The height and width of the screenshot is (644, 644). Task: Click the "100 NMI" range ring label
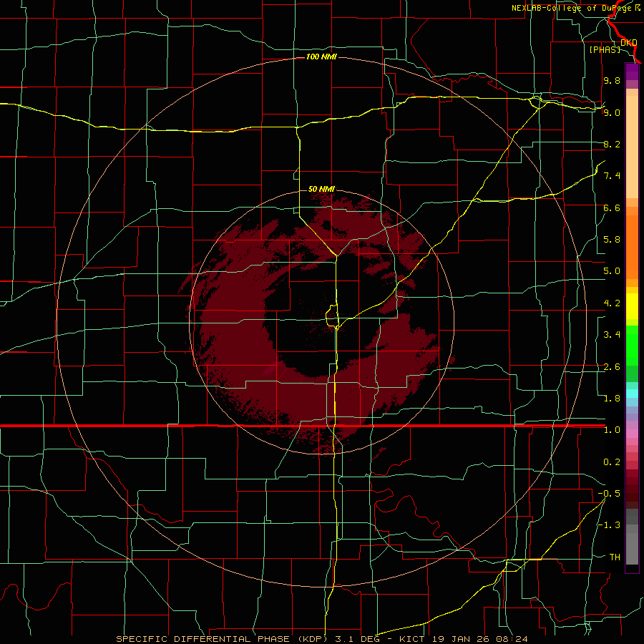point(321,57)
